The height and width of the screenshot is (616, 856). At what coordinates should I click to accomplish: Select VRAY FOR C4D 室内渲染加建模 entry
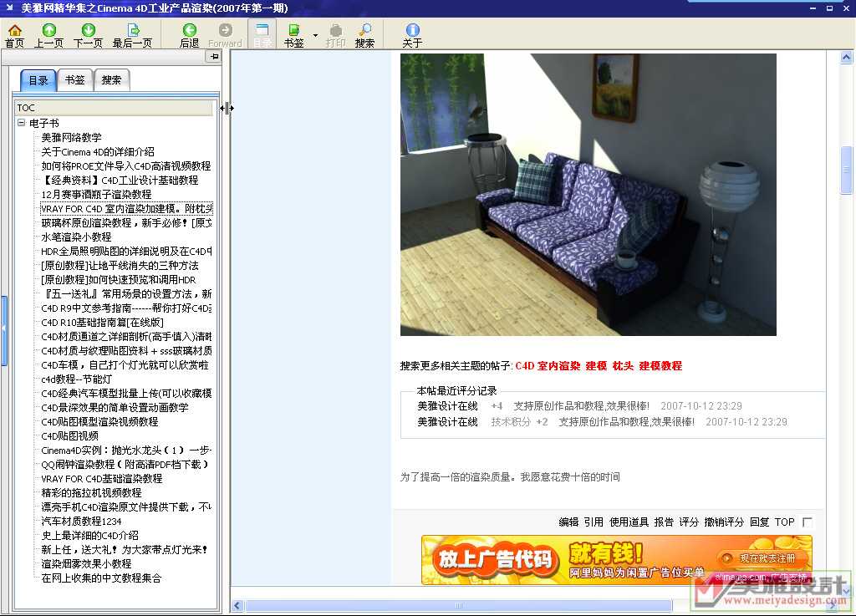click(x=127, y=208)
